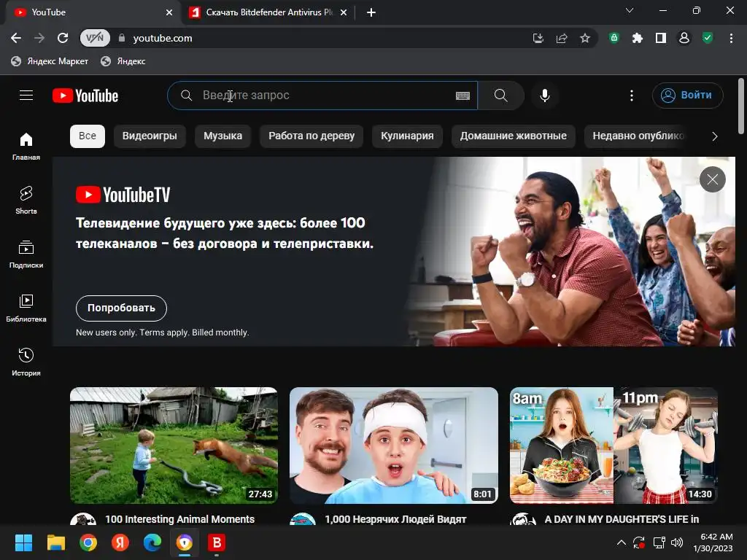This screenshot has width=747, height=560.
Task: Click the Попробовать button
Action: [x=122, y=308]
